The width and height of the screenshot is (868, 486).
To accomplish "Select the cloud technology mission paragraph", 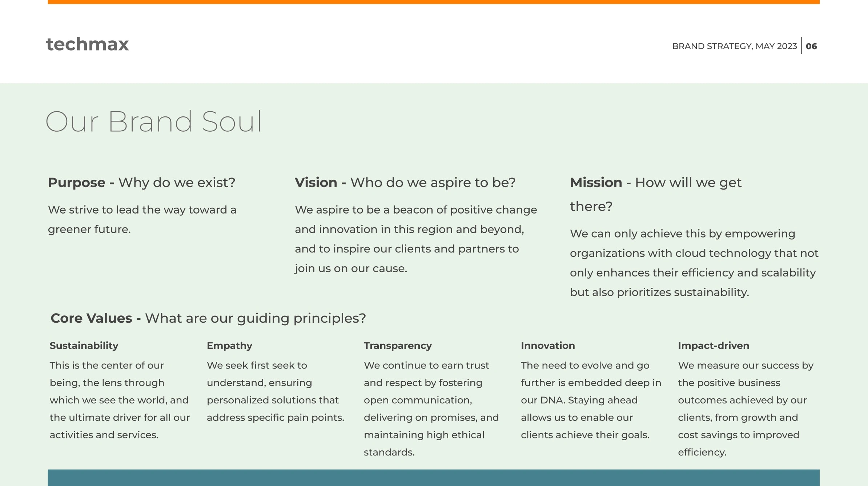I will pyautogui.click(x=694, y=263).
